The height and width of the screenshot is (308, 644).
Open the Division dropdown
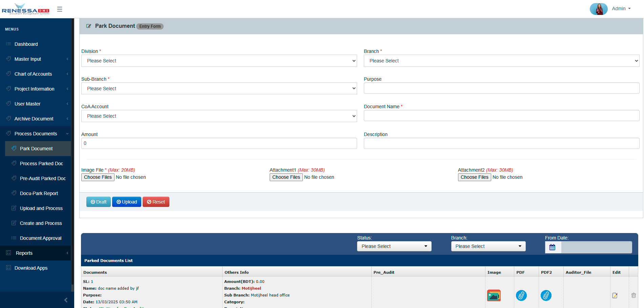coord(219,61)
